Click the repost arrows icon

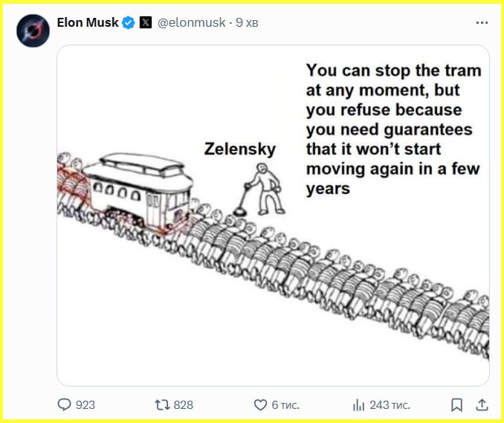(161, 404)
